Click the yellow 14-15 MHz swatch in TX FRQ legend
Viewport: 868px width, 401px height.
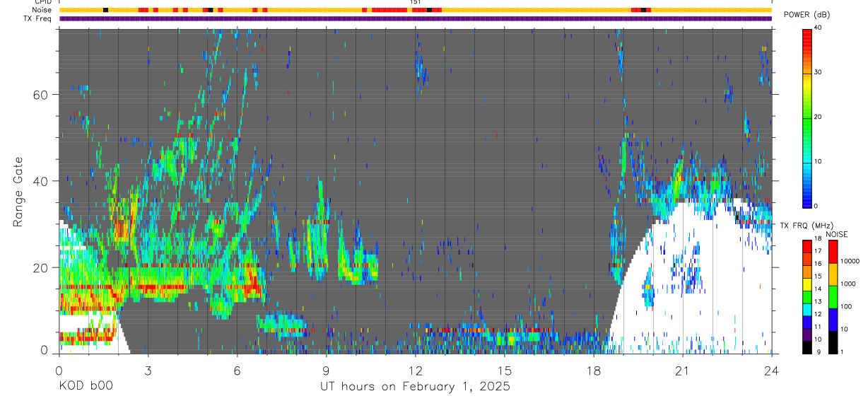pyautogui.click(x=807, y=284)
